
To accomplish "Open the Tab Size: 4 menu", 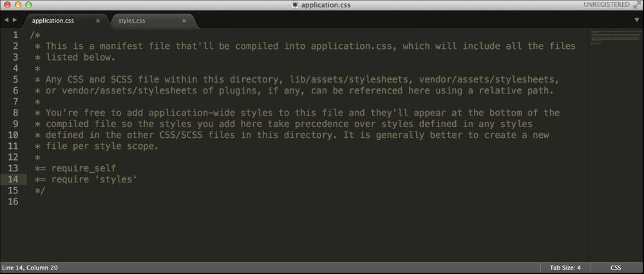I will click(565, 268).
